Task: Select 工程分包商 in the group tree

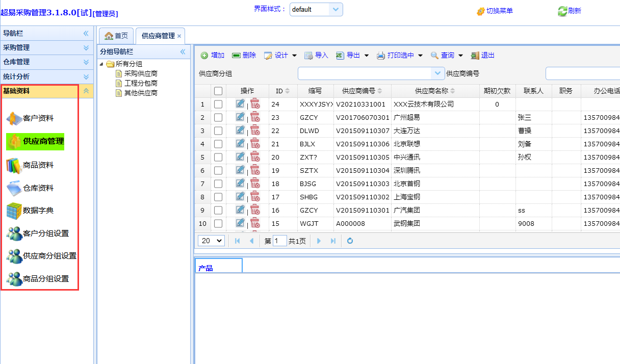Action: click(x=141, y=83)
